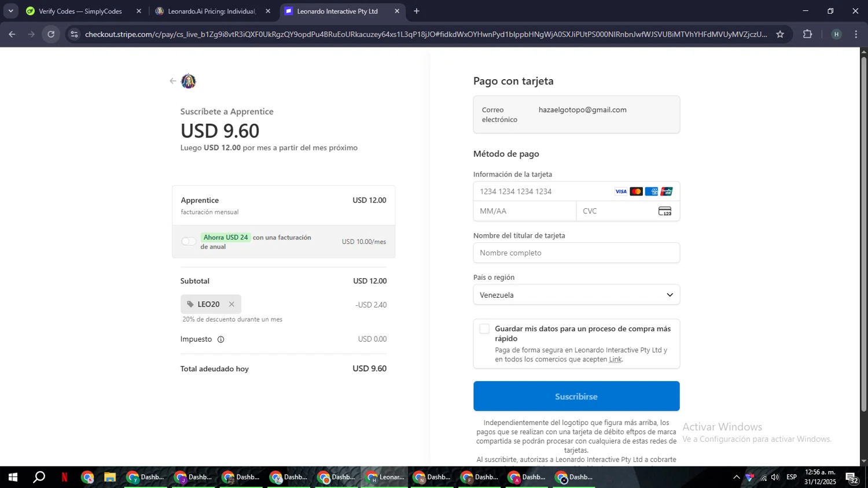Open the Chrome profile avatar H
The image size is (868, 488).
coord(836,34)
